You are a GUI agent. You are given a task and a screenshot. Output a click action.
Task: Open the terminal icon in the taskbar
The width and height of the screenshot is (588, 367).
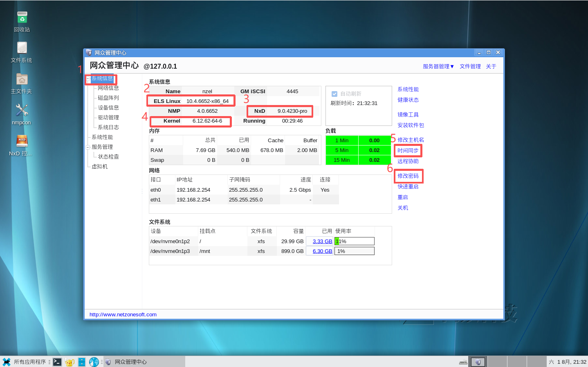(x=57, y=362)
